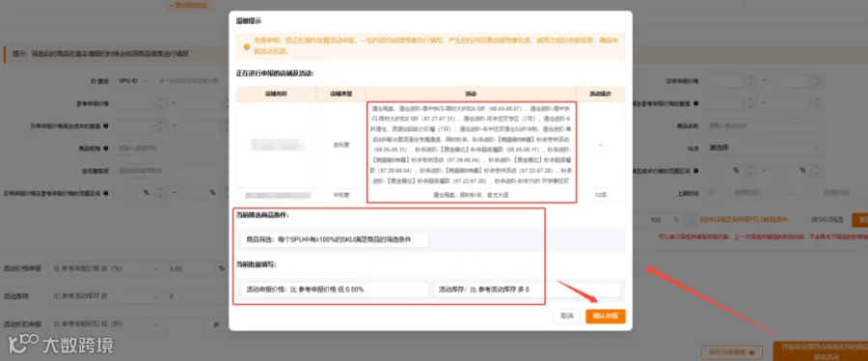Click the 活动库存 summary box in dialog

click(527, 289)
